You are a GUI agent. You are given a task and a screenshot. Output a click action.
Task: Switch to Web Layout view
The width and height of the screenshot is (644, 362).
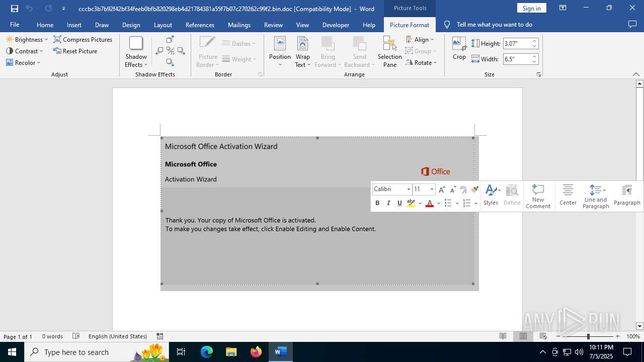(x=543, y=336)
